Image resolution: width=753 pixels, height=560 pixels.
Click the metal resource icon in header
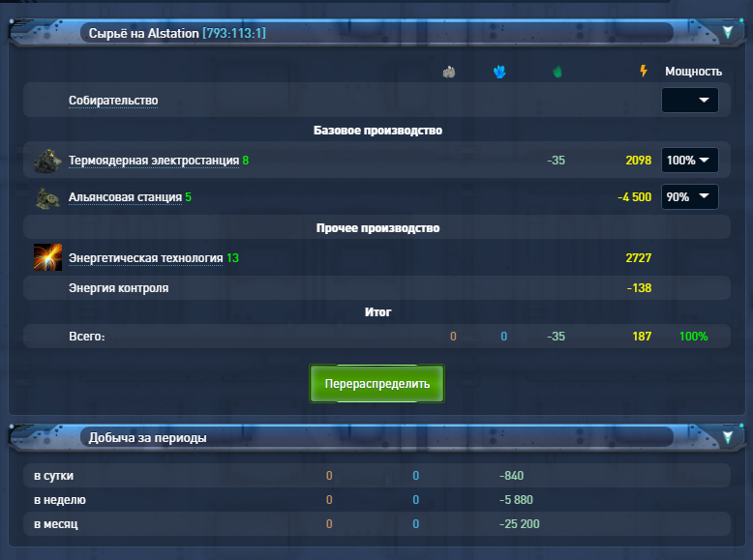click(449, 72)
